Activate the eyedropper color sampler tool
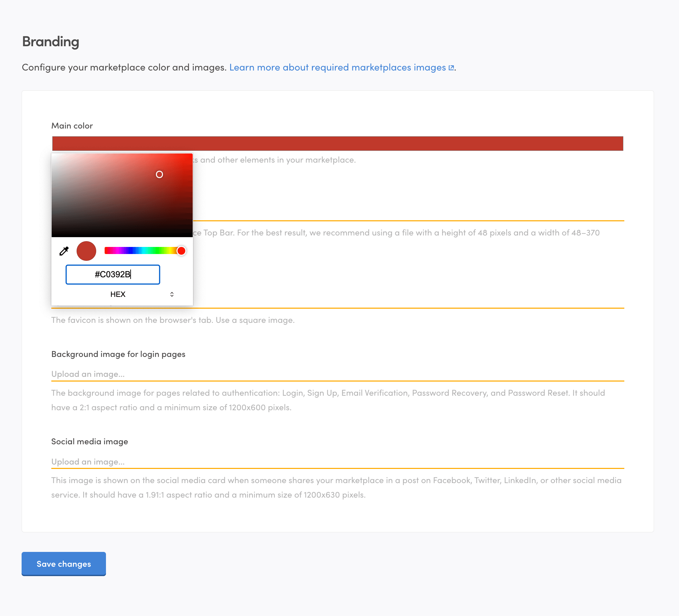679x616 pixels. (x=64, y=251)
